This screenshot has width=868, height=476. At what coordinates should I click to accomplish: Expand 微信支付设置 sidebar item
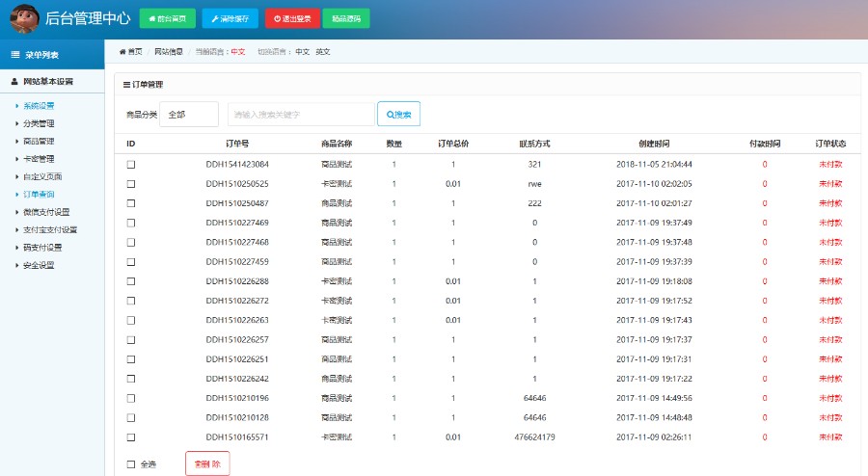(x=46, y=212)
